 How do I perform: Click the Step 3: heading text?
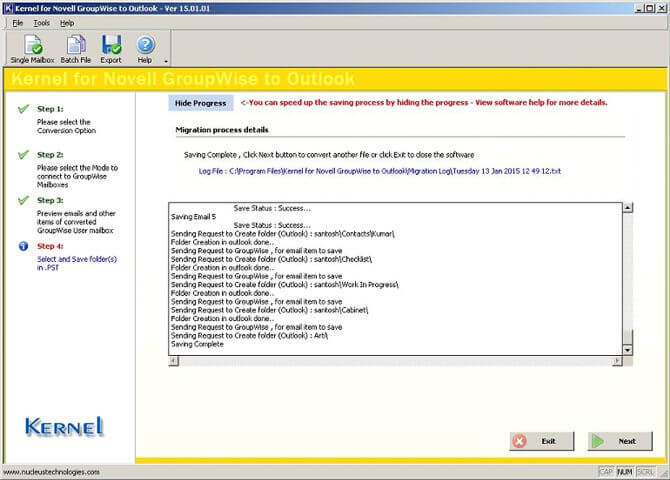[x=50, y=200]
